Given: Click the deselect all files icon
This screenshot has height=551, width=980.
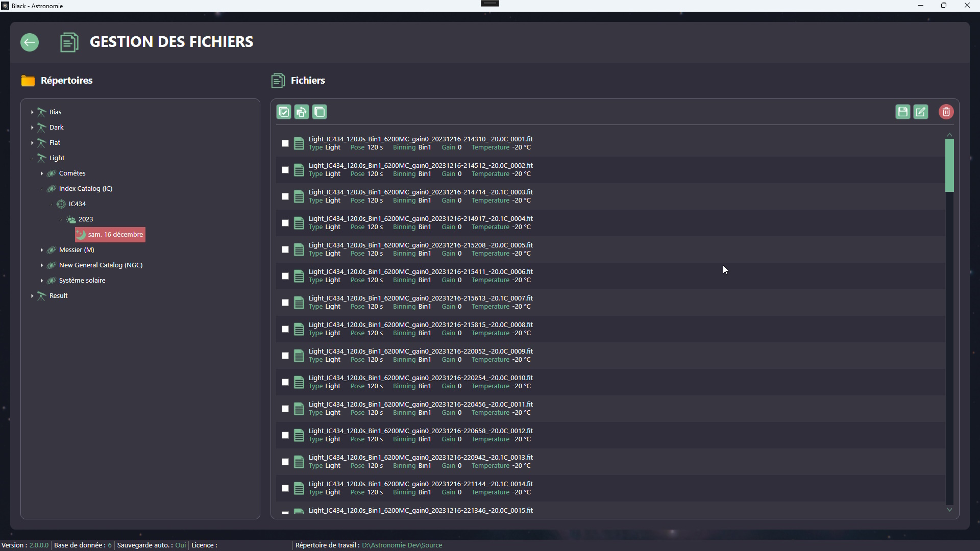Looking at the screenshot, I should pos(320,112).
